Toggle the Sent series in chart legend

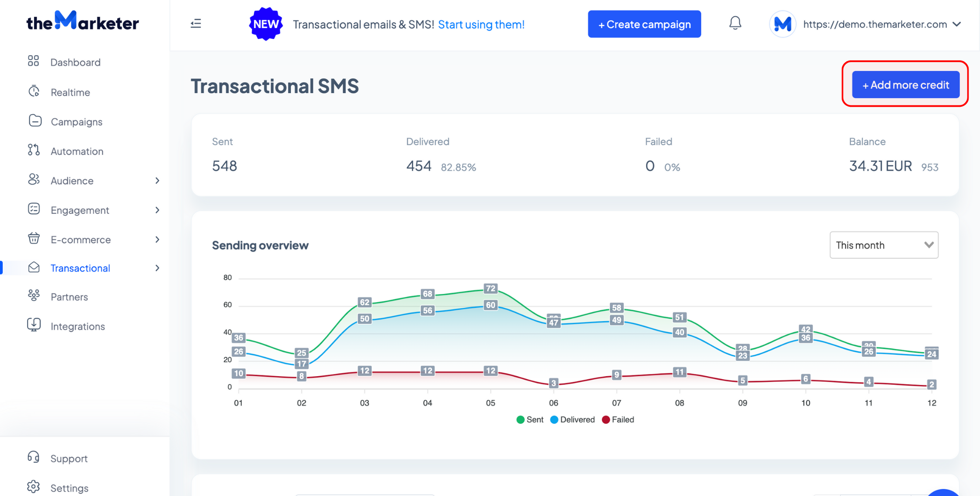point(530,419)
